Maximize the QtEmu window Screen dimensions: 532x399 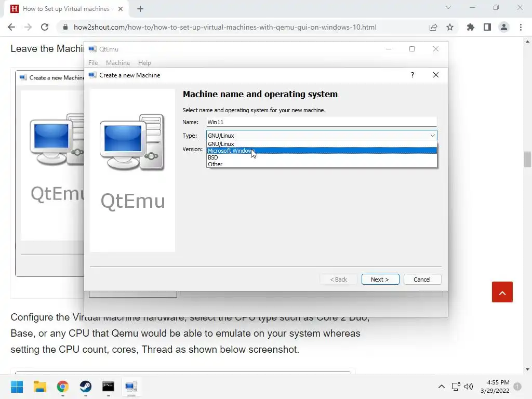click(412, 49)
